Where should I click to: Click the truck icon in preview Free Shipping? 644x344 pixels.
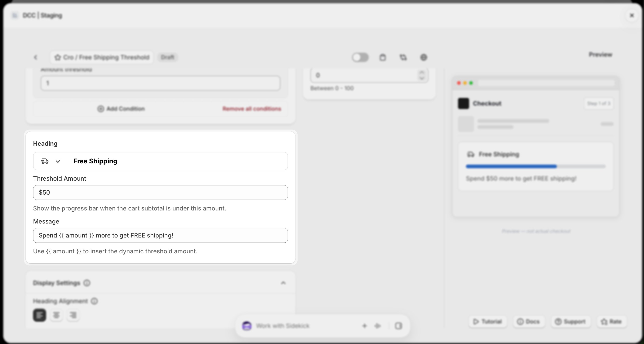[x=471, y=154]
